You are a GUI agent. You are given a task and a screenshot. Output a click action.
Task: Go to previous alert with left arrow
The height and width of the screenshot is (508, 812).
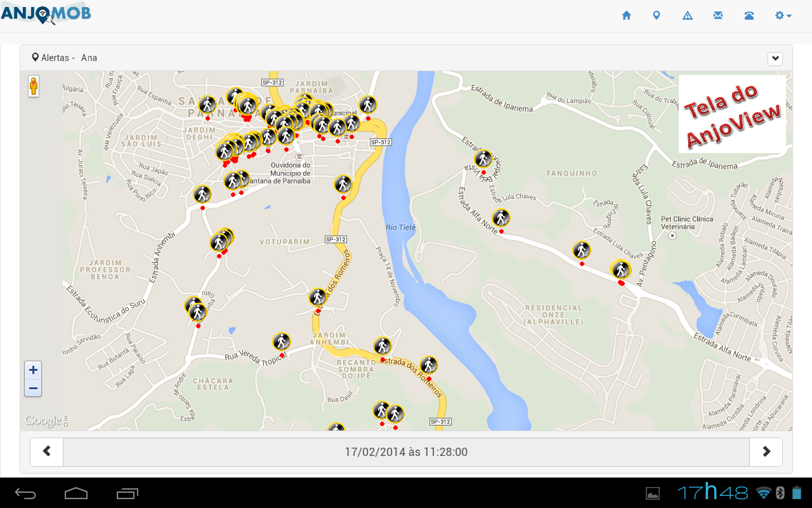[47, 451]
